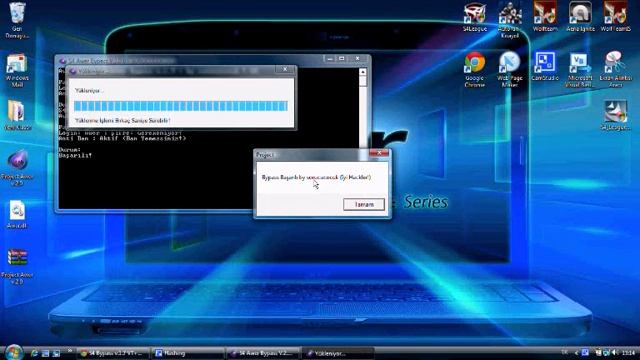
Task: Click the blue loading progress bar
Action: (x=181, y=106)
